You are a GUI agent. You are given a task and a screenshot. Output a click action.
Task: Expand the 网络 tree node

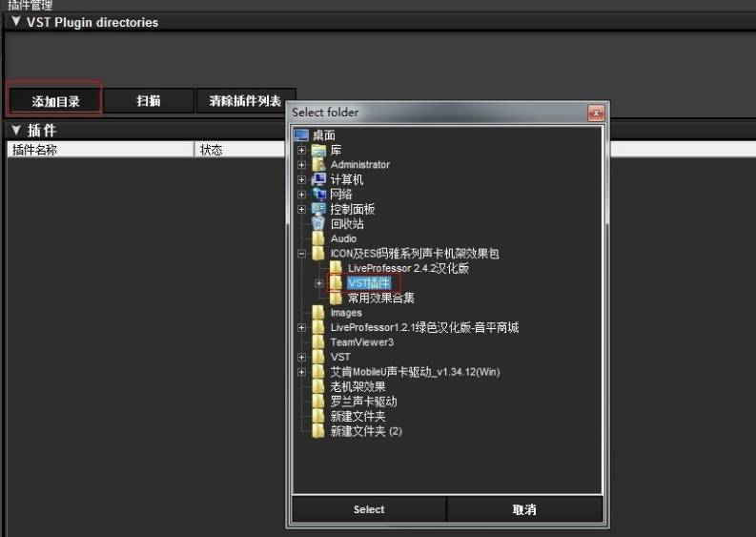[x=302, y=195]
